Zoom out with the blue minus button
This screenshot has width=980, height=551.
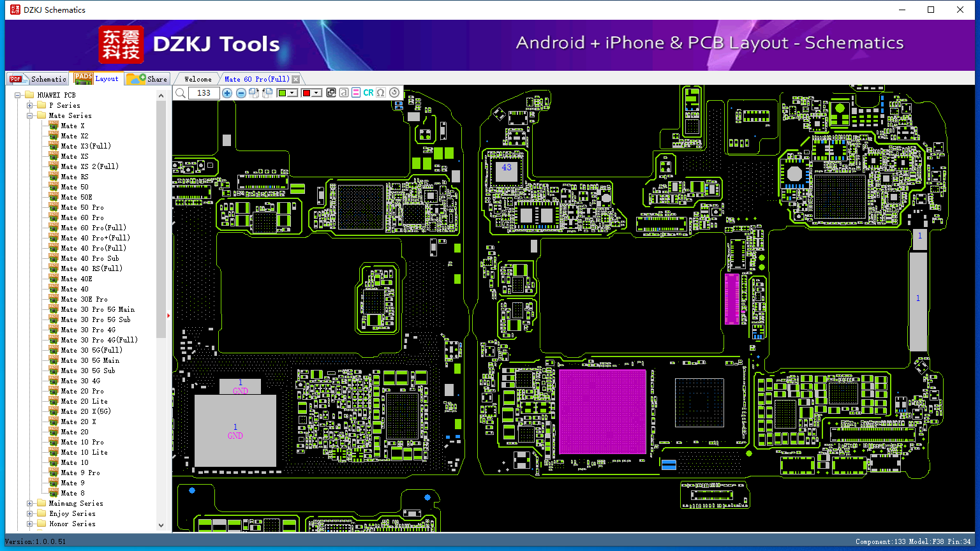(x=241, y=93)
